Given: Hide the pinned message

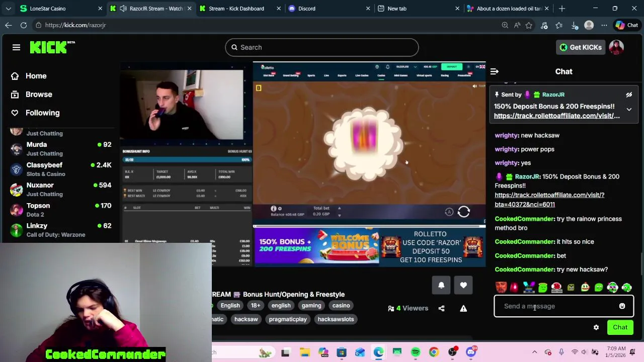Looking at the screenshot, I should [x=629, y=95].
